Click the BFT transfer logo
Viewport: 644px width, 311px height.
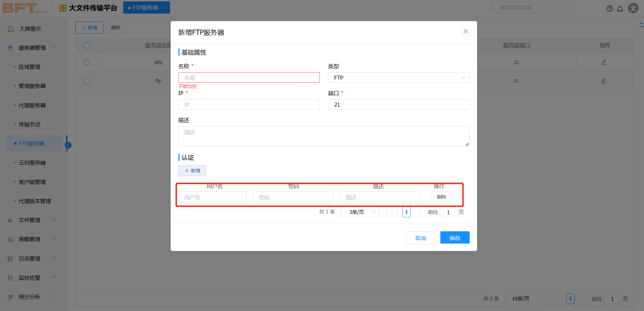25,8
